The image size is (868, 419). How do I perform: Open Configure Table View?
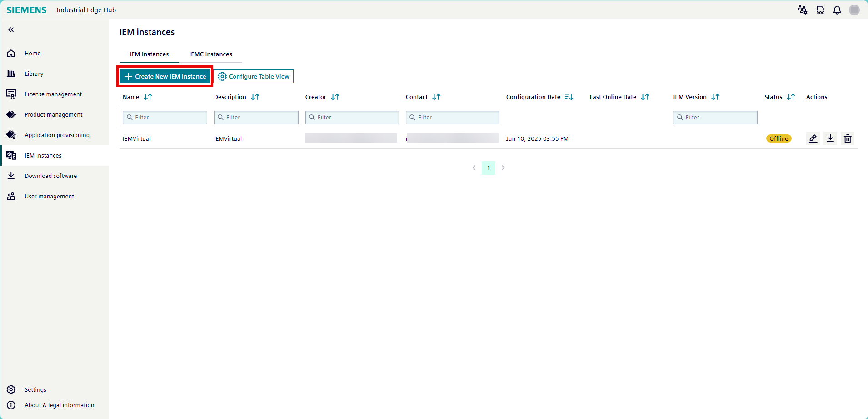tap(254, 76)
